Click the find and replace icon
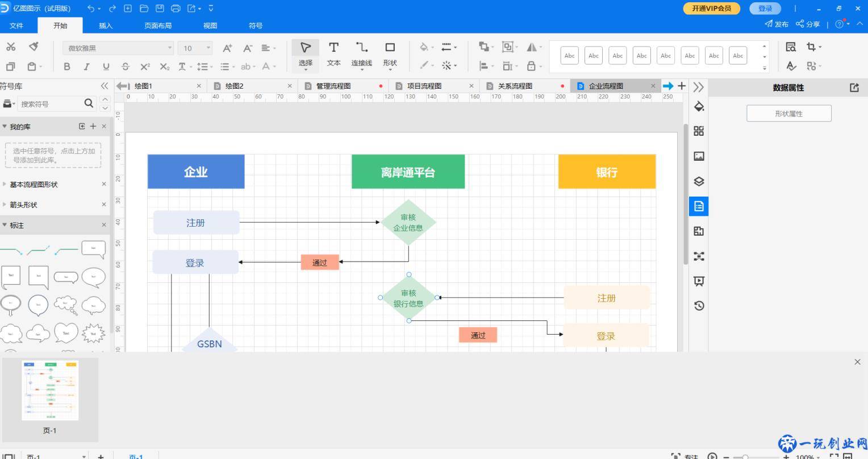868x459 pixels. (791, 47)
